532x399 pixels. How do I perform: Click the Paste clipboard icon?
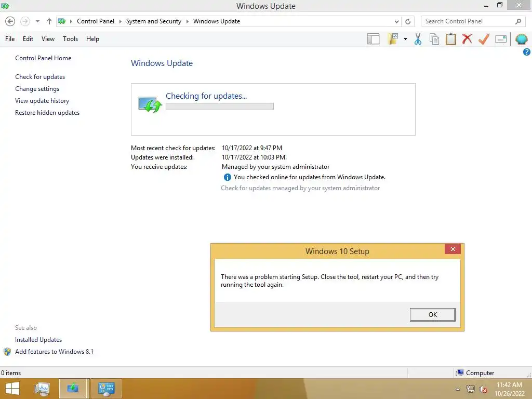[450, 39]
